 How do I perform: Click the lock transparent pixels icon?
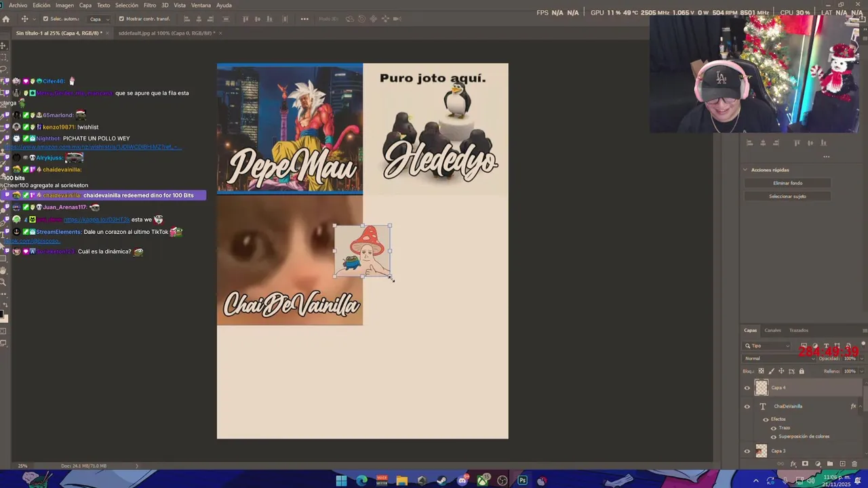coord(761,371)
